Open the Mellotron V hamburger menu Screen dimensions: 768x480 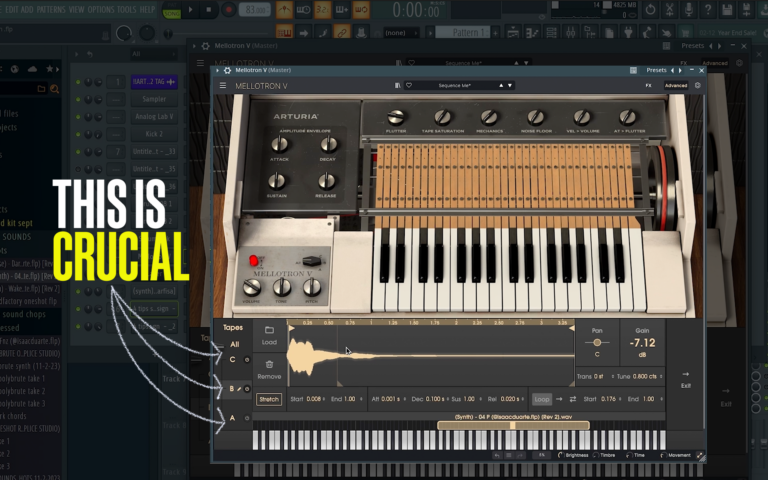coord(223,86)
